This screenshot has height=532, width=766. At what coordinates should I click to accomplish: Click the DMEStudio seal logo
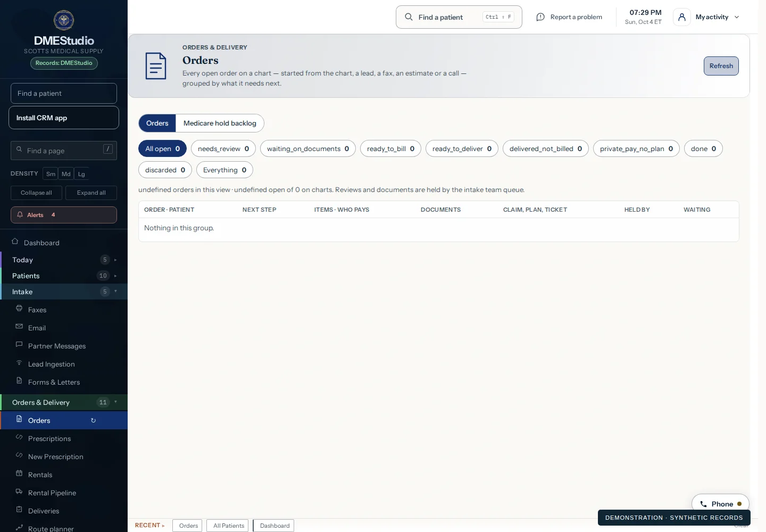tap(64, 20)
